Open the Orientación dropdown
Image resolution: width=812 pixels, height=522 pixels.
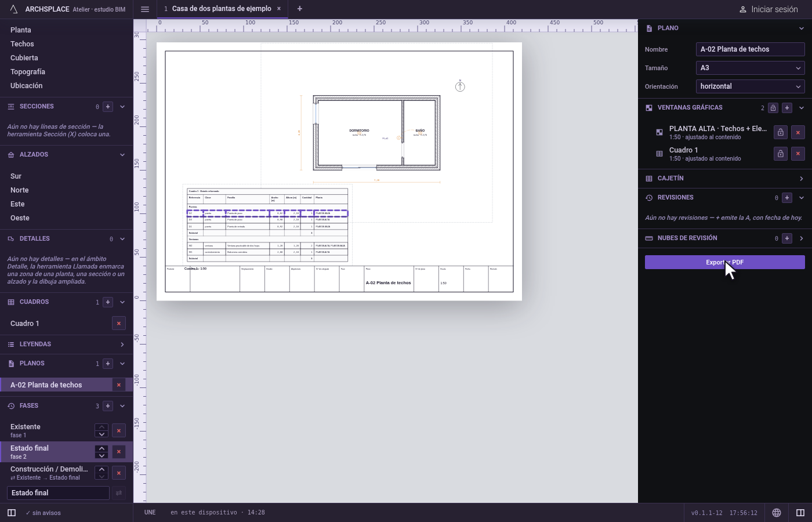tap(751, 86)
